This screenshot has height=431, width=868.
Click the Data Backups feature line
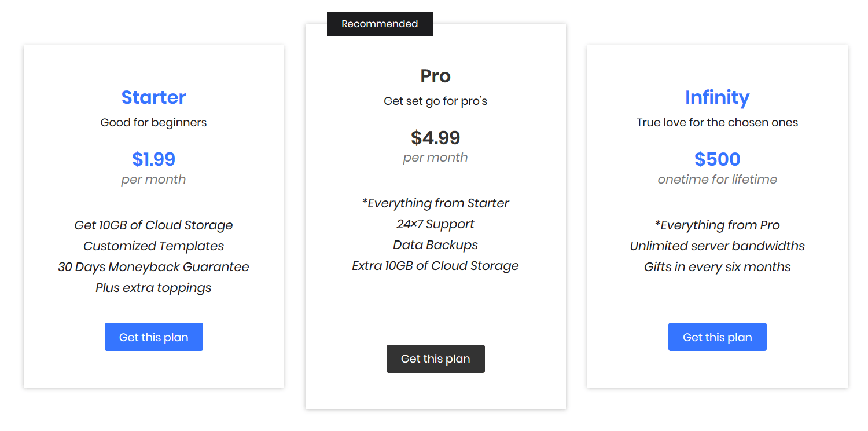(435, 244)
